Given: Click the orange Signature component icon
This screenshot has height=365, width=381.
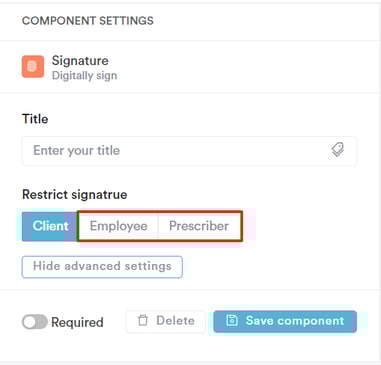Looking at the screenshot, I should [33, 67].
